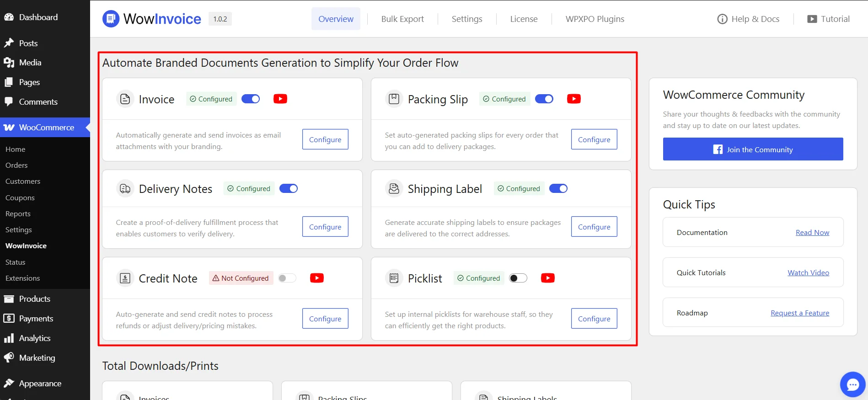Switch to the Overview tab
Image resolution: width=868 pixels, height=400 pixels.
(336, 19)
